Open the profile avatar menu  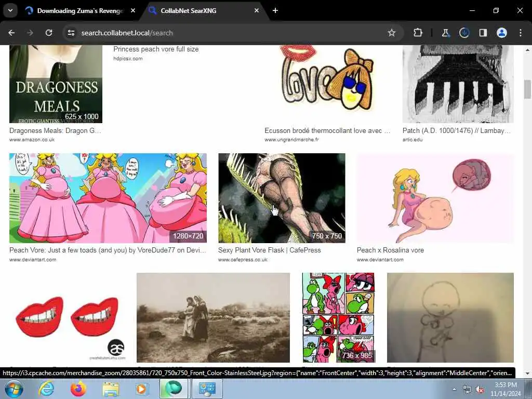502,33
